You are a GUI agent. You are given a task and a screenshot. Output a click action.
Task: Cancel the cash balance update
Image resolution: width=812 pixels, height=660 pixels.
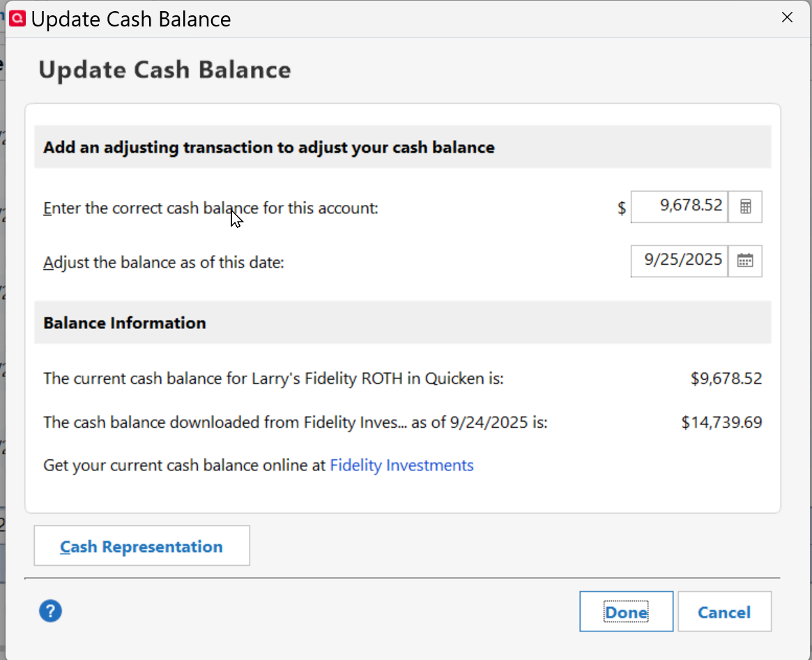724,612
